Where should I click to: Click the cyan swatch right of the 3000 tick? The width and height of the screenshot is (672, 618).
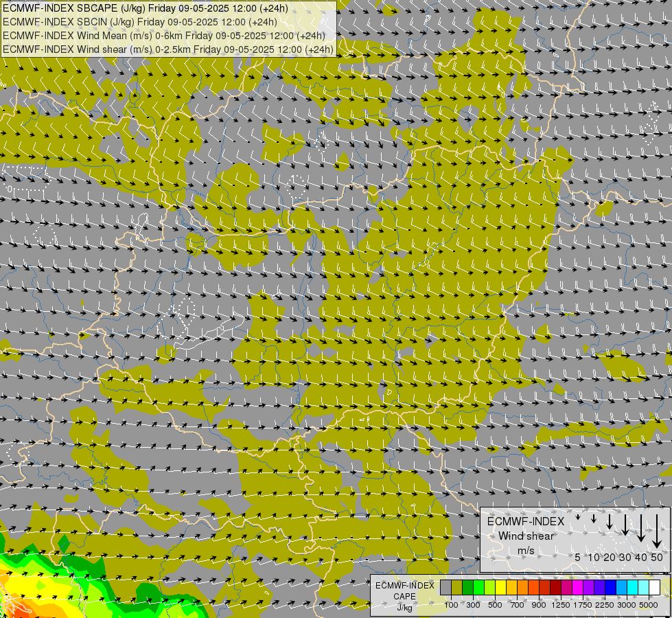click(633, 588)
